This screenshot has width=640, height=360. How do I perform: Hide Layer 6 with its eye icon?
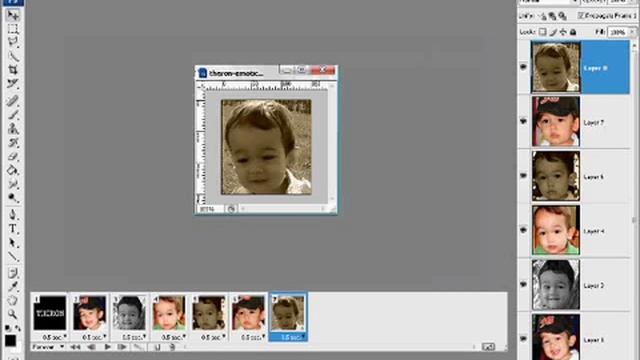[524, 176]
